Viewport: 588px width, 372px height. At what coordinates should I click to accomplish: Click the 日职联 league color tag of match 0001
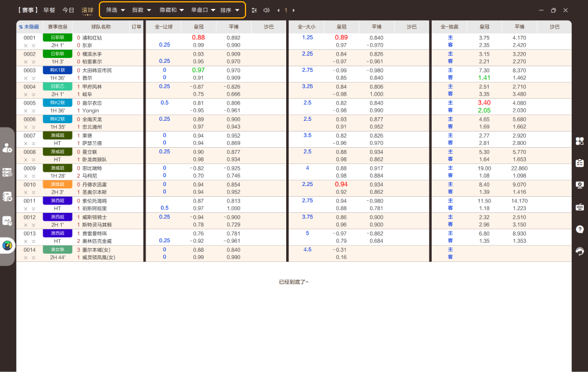(57, 38)
